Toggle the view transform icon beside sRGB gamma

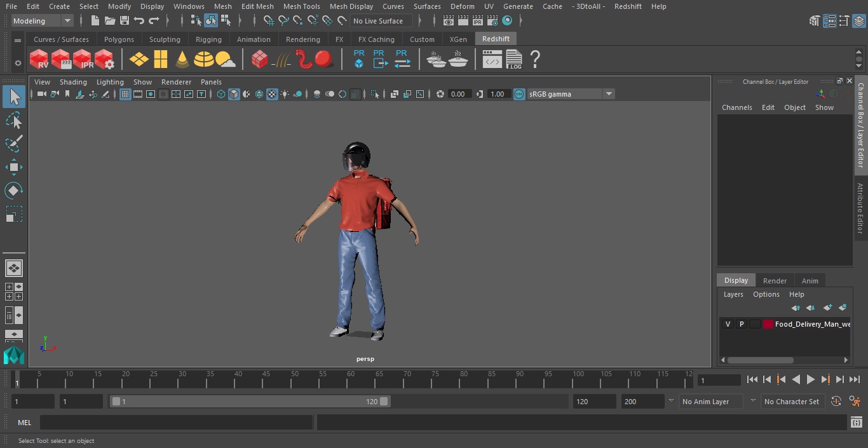click(x=519, y=94)
